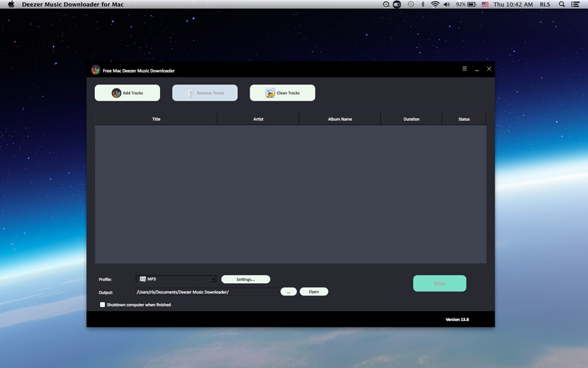This screenshot has height=368, width=588.
Task: Click the Start button
Action: click(440, 283)
